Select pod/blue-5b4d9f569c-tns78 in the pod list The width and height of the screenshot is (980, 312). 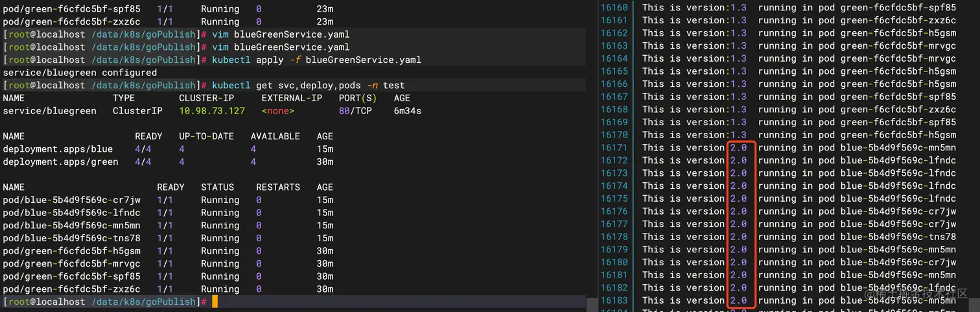tap(71, 238)
